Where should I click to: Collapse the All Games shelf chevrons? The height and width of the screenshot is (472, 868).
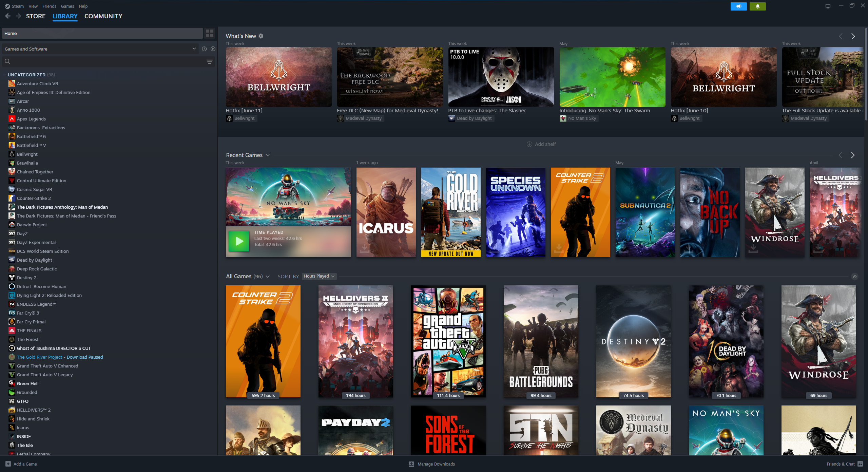(x=854, y=277)
